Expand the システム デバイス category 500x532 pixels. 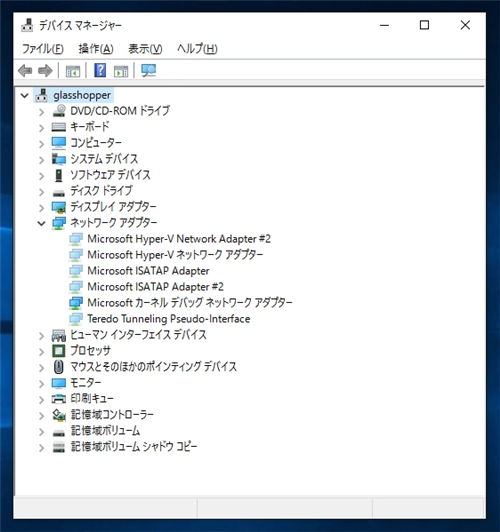[41, 160]
